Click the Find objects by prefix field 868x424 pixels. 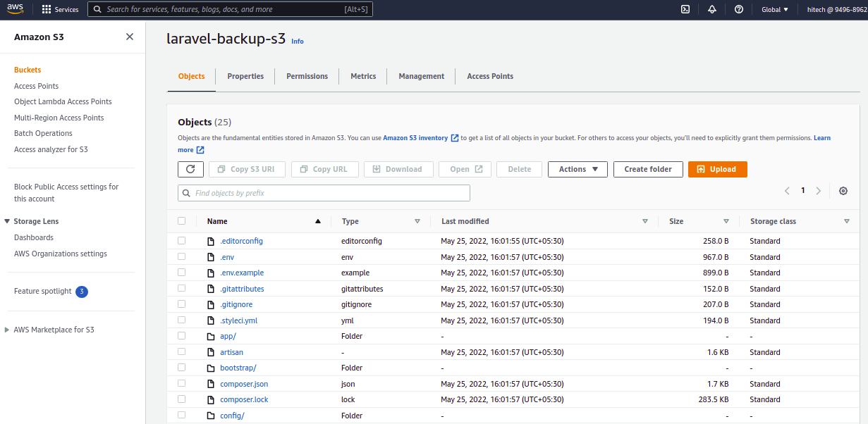pyautogui.click(x=324, y=193)
